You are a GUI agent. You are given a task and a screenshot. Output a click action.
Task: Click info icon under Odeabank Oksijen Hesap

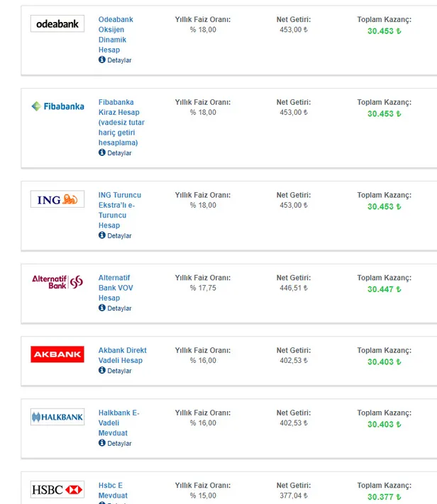pyautogui.click(x=102, y=60)
